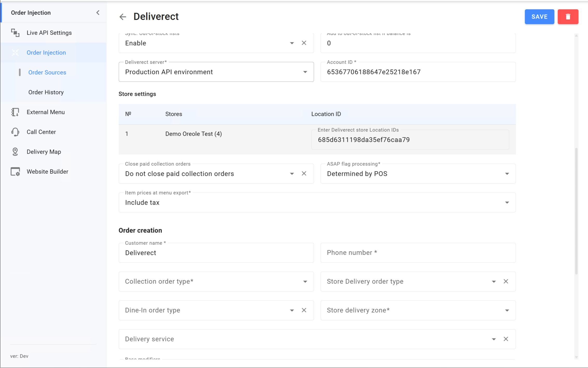Click the Deliverect store Location IDs field
This screenshot has height=368, width=588.
click(x=410, y=140)
